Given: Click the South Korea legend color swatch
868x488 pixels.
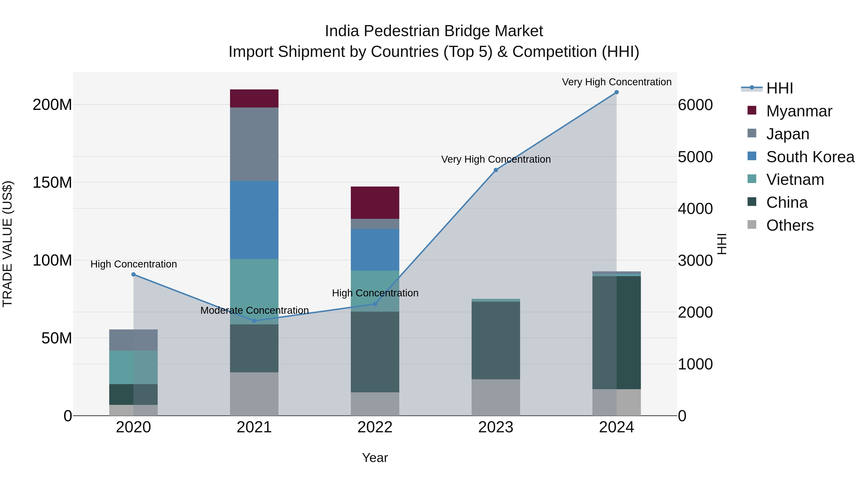Looking at the screenshot, I should (752, 156).
